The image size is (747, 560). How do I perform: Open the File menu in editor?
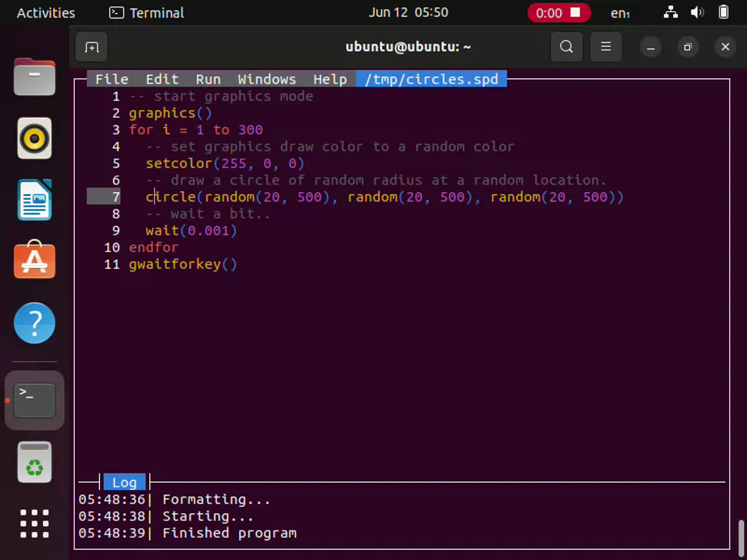(x=112, y=79)
